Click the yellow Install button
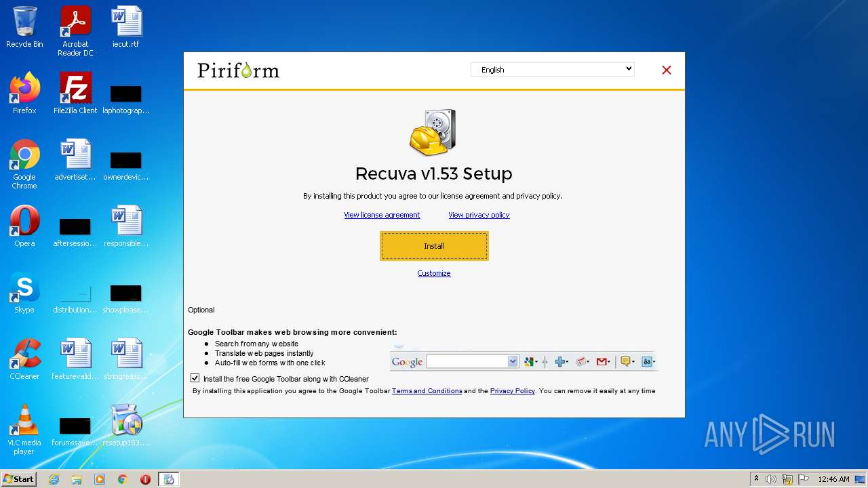Viewport: 868px width, 488px height. coord(434,246)
